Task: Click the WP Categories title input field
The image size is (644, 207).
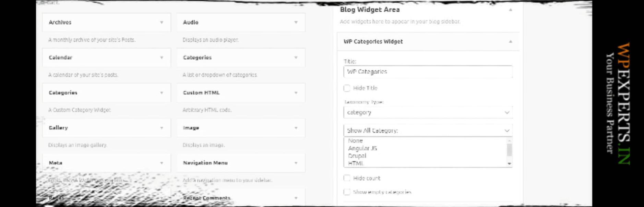Action: tap(428, 72)
